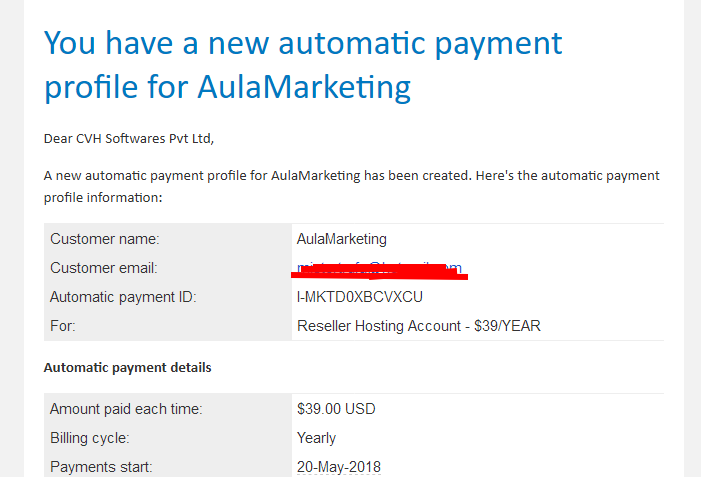Click the Dear CVH Softwares Pvt Ltd greeting
This screenshot has height=477, width=701.
[129, 139]
